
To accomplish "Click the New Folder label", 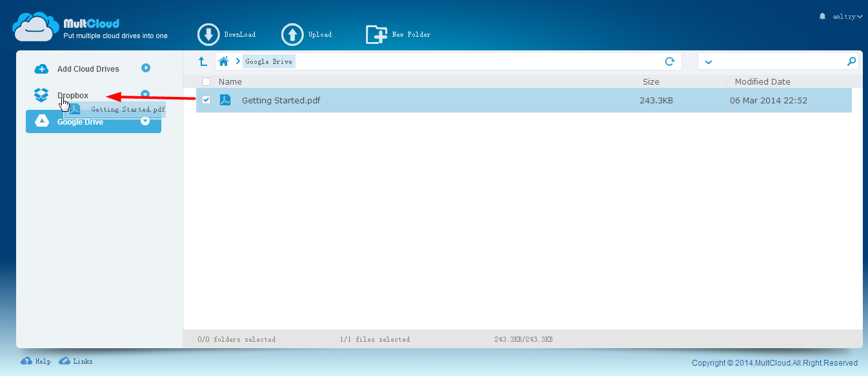I will pos(412,35).
